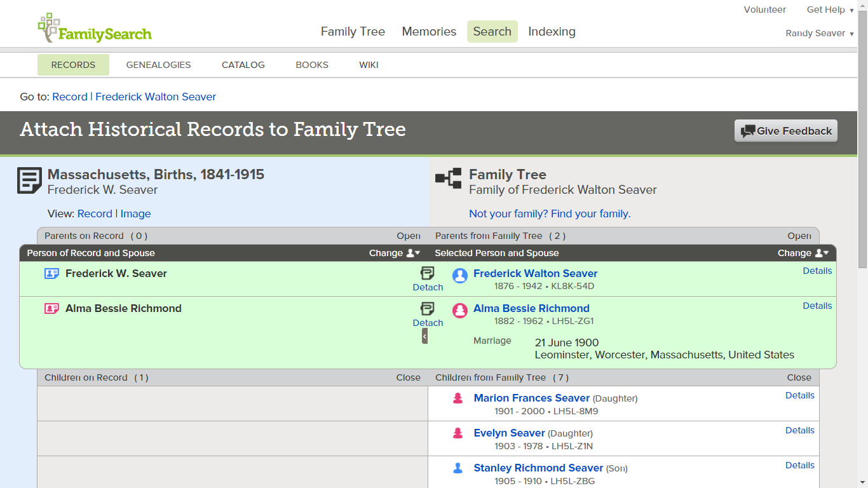Screen dimensions: 868x488
Task: Open the View Record link
Action: [x=95, y=213]
